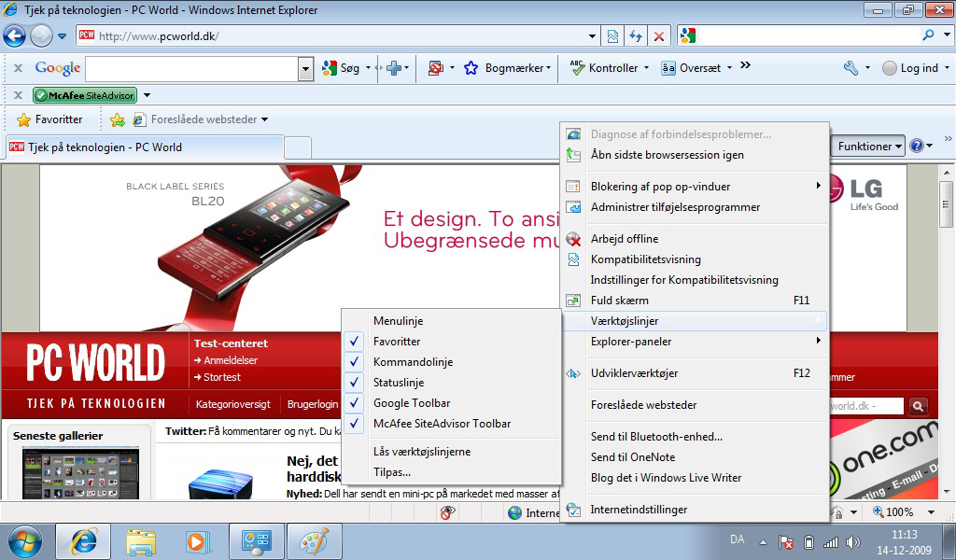Click the Paint palette taskbar icon
The image size is (956, 560).
[313, 541]
